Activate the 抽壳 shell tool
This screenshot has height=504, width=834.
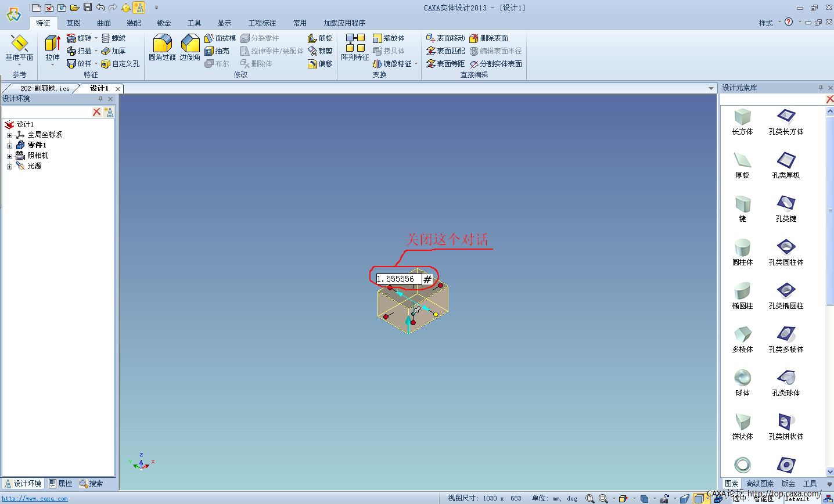tap(217, 51)
